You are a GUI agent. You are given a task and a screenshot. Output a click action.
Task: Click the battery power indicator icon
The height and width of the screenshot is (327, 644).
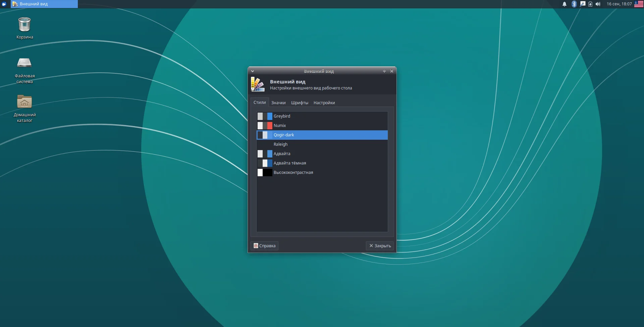[590, 4]
